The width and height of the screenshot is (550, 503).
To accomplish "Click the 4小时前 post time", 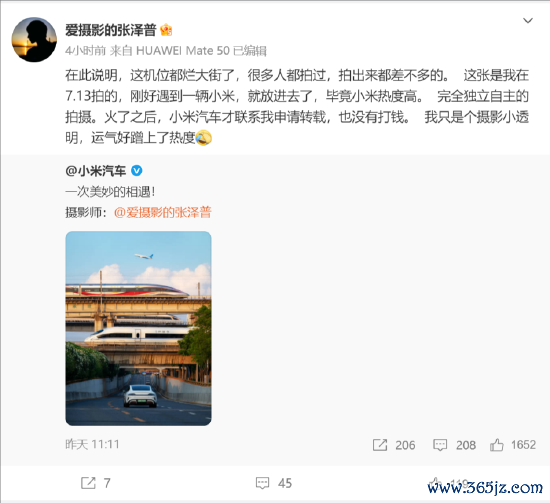I will (85, 51).
